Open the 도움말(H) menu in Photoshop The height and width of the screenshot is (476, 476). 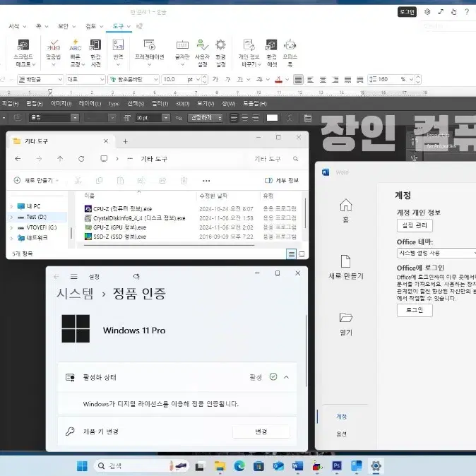[x=255, y=104]
